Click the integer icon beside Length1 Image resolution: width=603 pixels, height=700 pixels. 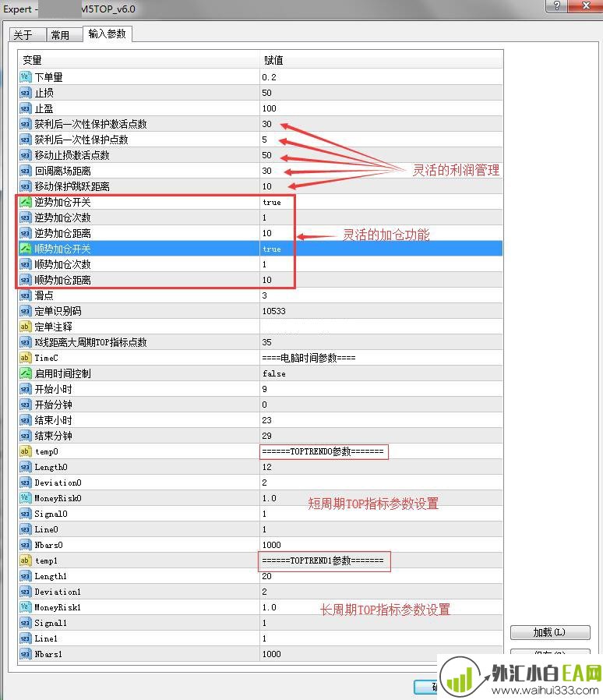click(x=26, y=576)
